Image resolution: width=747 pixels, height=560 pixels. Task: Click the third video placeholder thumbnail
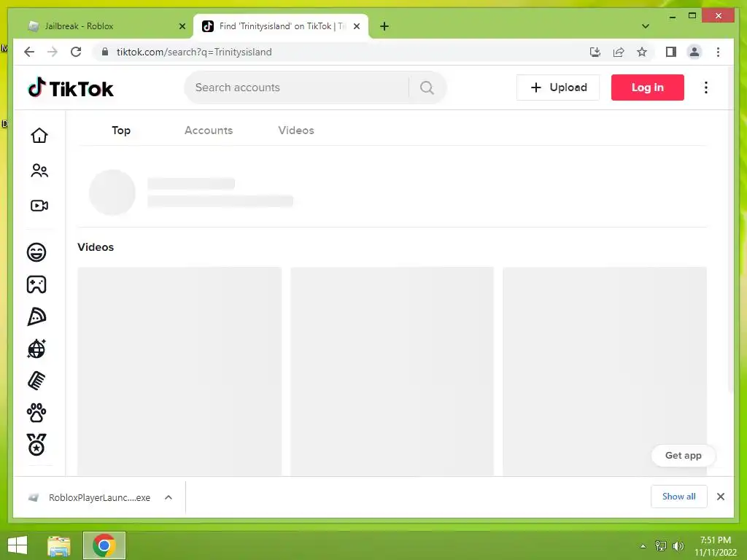coord(605,371)
